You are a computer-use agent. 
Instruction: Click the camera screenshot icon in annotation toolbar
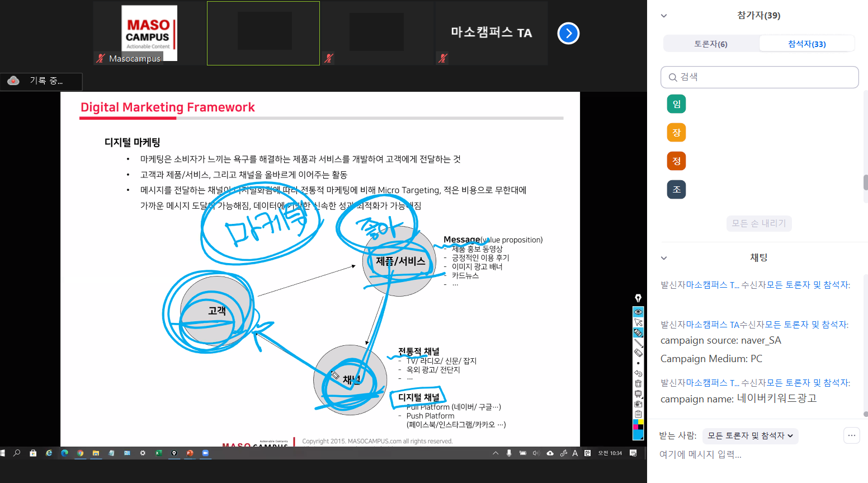coord(638,404)
